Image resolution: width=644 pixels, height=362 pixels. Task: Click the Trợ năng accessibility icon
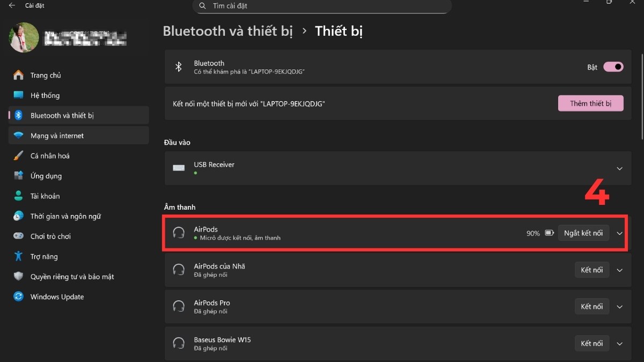18,256
